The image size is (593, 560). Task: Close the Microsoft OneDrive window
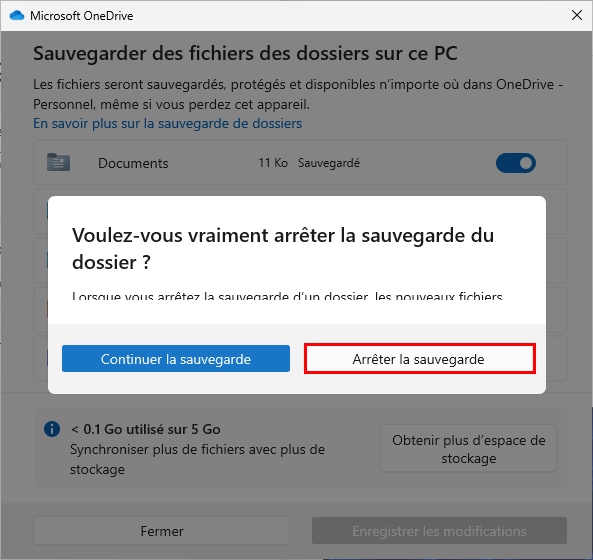577,16
